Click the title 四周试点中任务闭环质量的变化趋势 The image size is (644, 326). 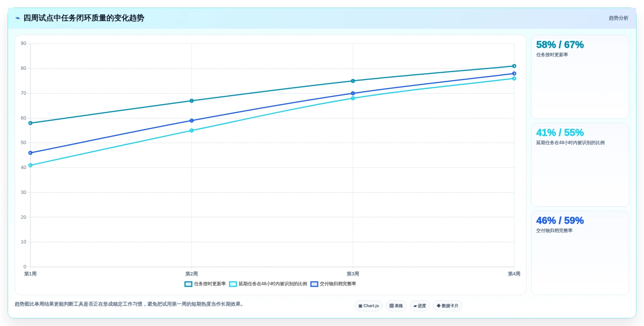[x=84, y=18]
